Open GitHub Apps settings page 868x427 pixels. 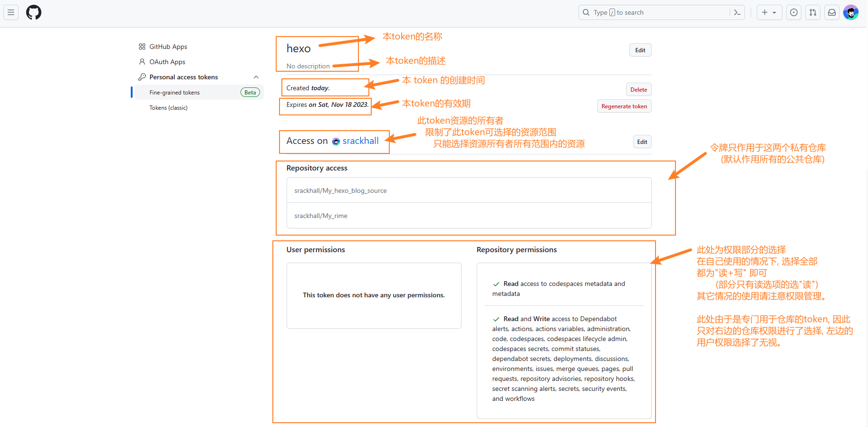[x=168, y=47]
